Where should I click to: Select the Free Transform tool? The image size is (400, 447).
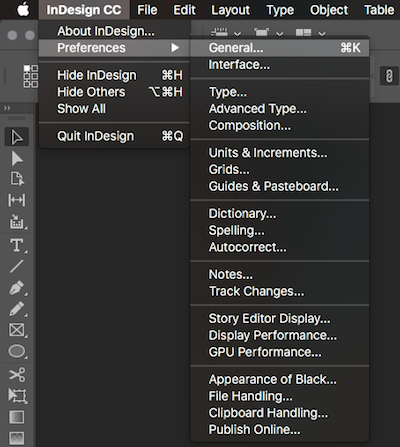(17, 396)
